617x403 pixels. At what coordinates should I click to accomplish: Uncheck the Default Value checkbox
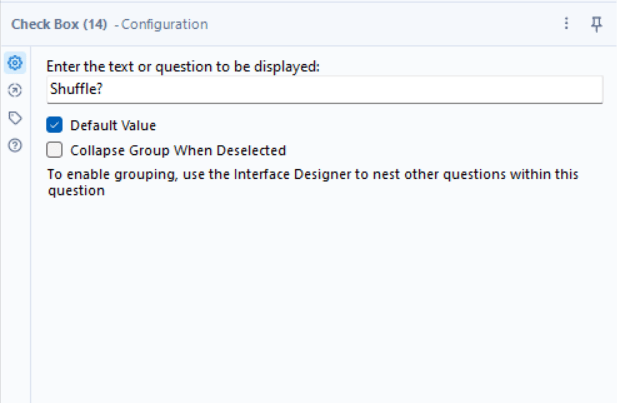pyautogui.click(x=54, y=125)
